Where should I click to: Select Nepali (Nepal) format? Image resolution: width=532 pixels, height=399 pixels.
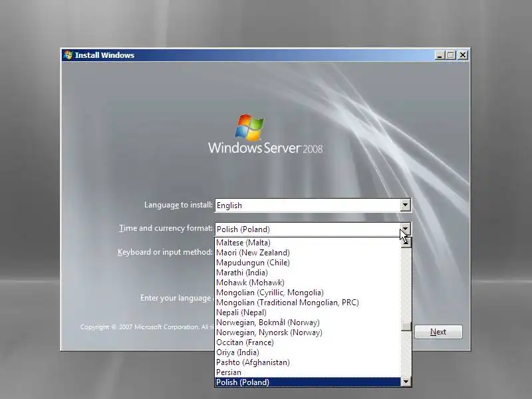click(x=308, y=313)
